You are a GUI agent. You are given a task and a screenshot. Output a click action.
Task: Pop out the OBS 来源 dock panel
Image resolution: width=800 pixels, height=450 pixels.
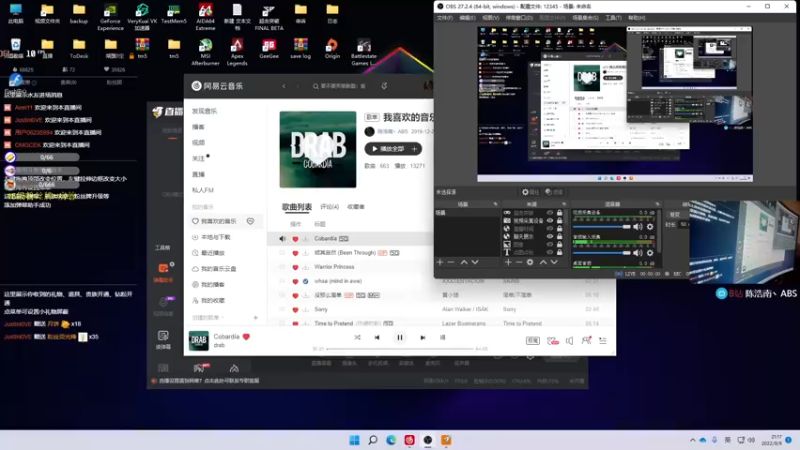564,204
